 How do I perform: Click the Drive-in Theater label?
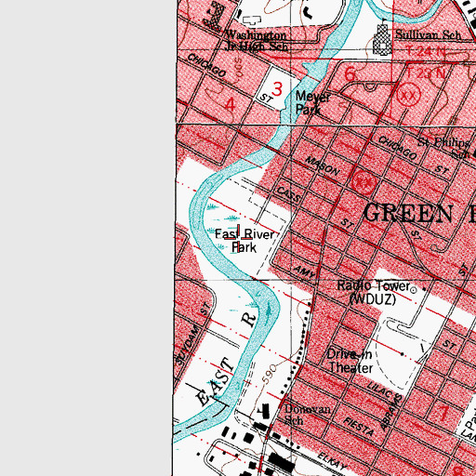point(350,361)
